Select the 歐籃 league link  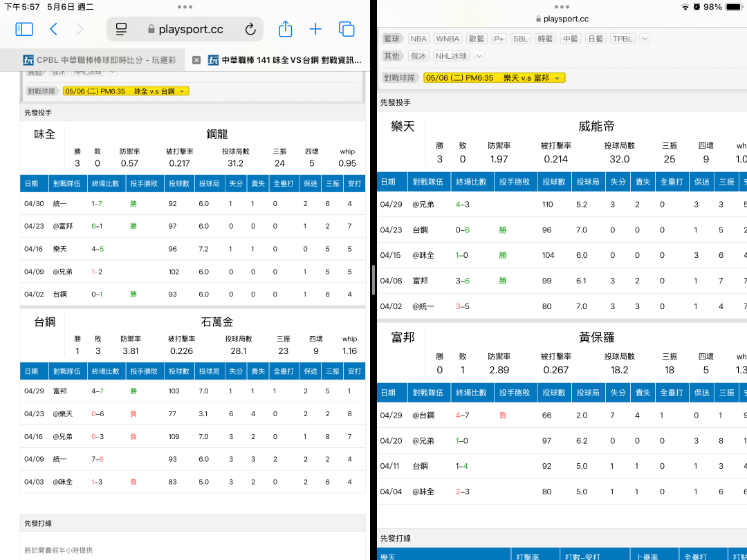[477, 39]
